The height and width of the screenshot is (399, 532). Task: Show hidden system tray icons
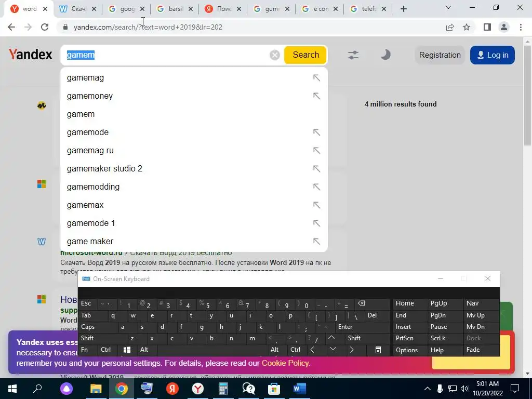click(x=428, y=389)
